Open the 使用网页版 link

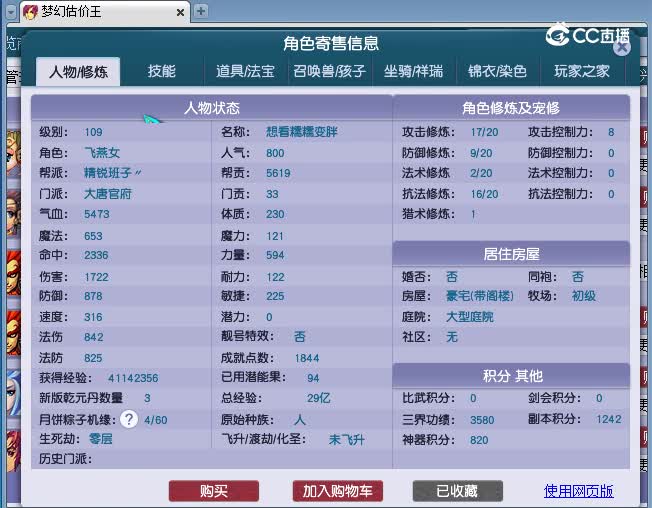pos(578,491)
